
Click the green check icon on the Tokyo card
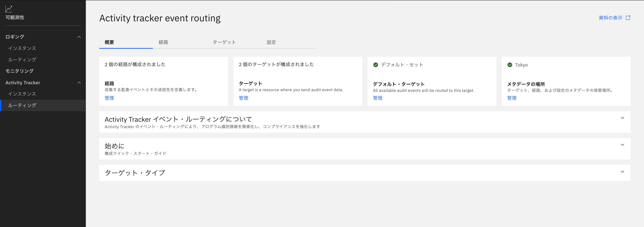510,65
